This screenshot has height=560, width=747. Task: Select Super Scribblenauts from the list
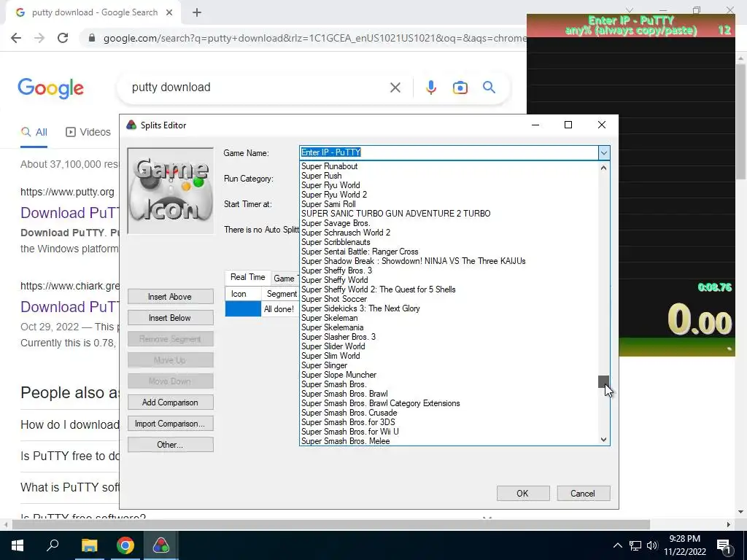336,242
